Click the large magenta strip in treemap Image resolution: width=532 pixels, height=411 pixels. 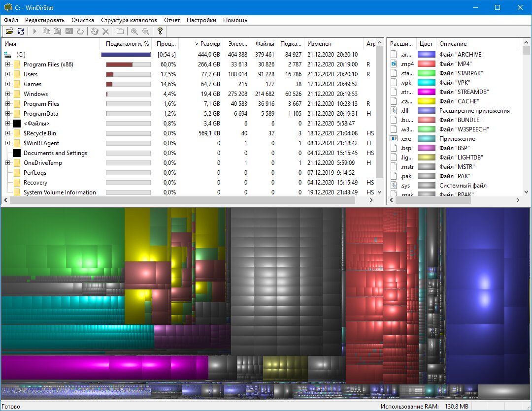(104, 368)
